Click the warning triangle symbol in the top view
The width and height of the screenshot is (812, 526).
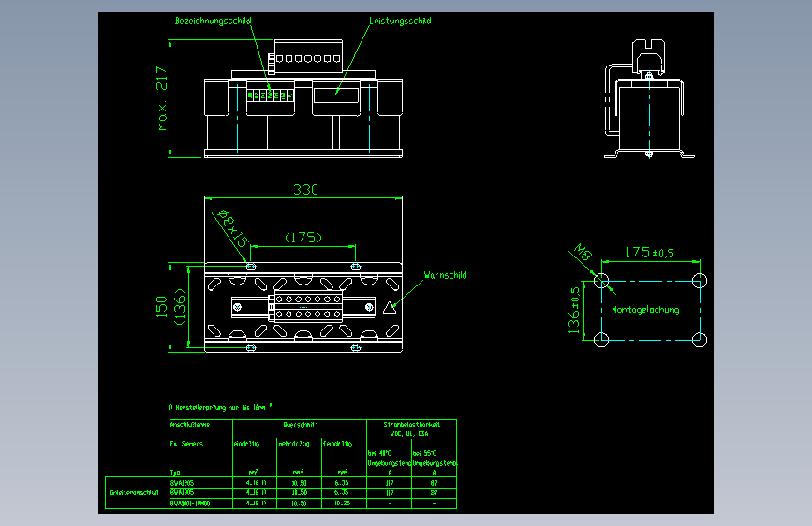390,308
